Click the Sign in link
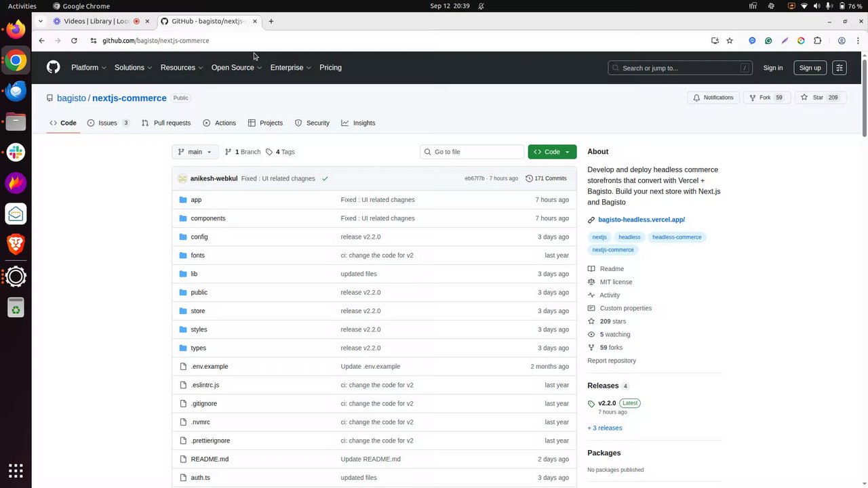Viewport: 868px width, 488px height. (x=772, y=68)
